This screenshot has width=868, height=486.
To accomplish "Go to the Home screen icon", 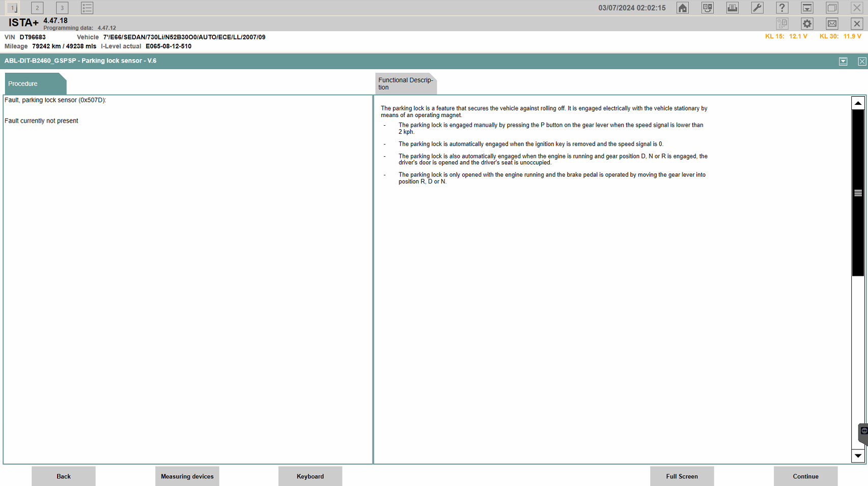I will (683, 8).
